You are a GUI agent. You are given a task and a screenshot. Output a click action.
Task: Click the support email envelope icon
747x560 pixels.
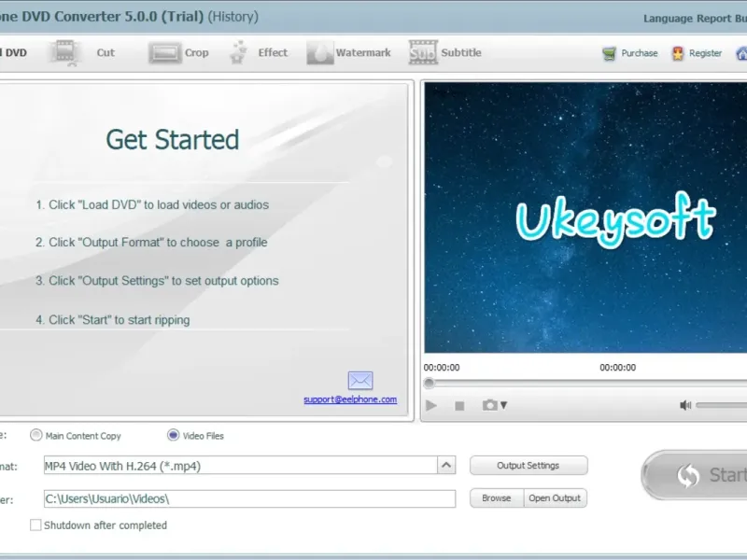[x=360, y=381]
